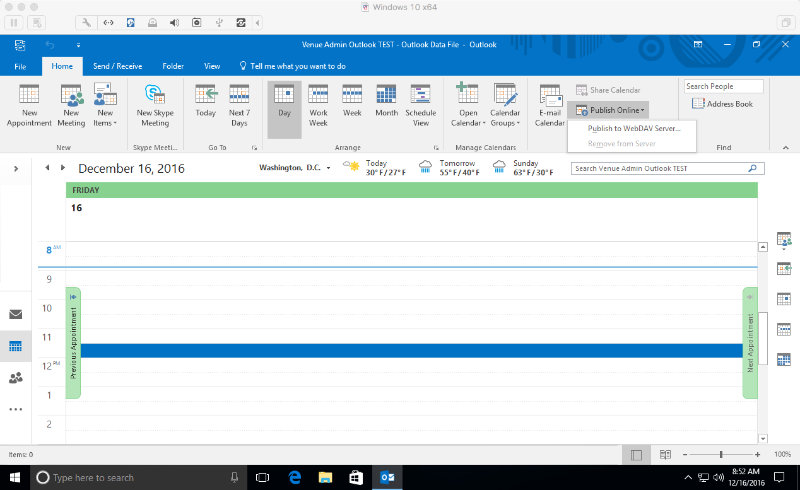
Task: Open the File tab
Action: tap(20, 66)
